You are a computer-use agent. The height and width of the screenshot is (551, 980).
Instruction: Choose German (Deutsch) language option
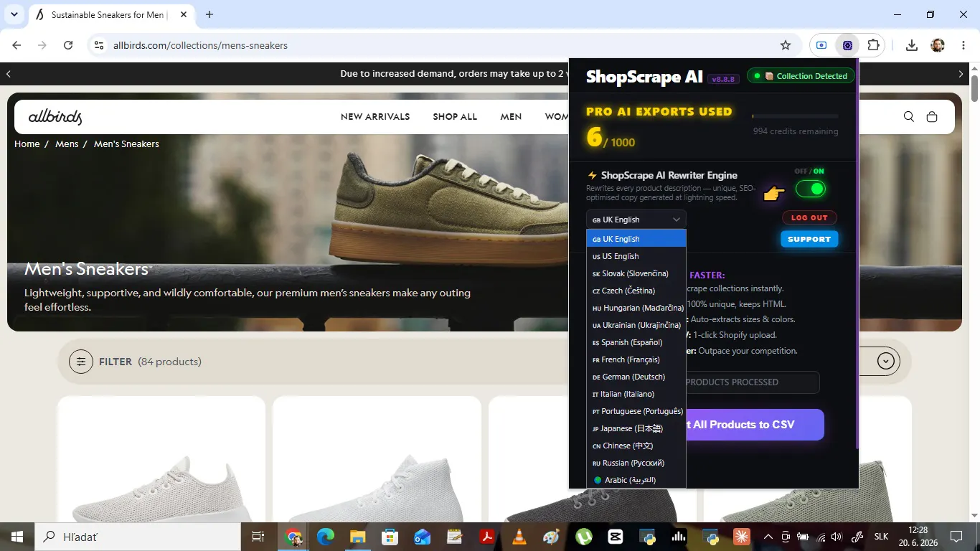click(636, 377)
